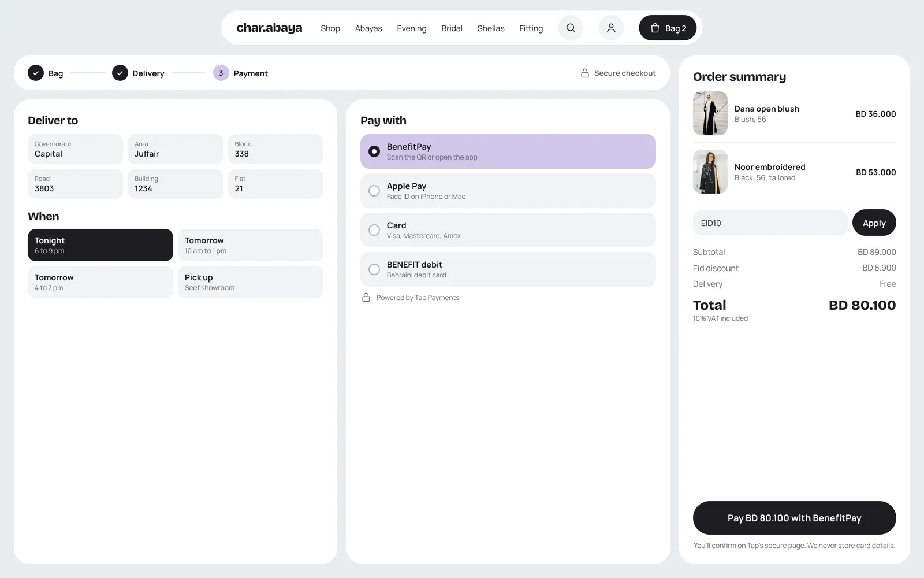Edit the Block field 338
The image size is (924, 578).
[x=275, y=149]
